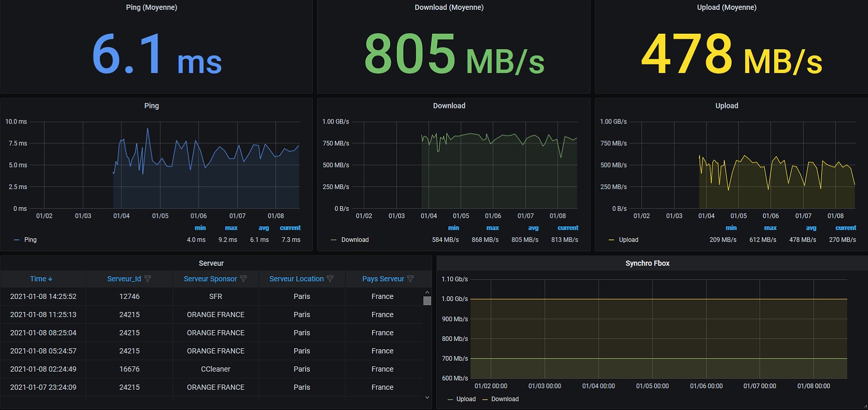
Task: Sort Upload graph legend by current column
Action: [845, 228]
